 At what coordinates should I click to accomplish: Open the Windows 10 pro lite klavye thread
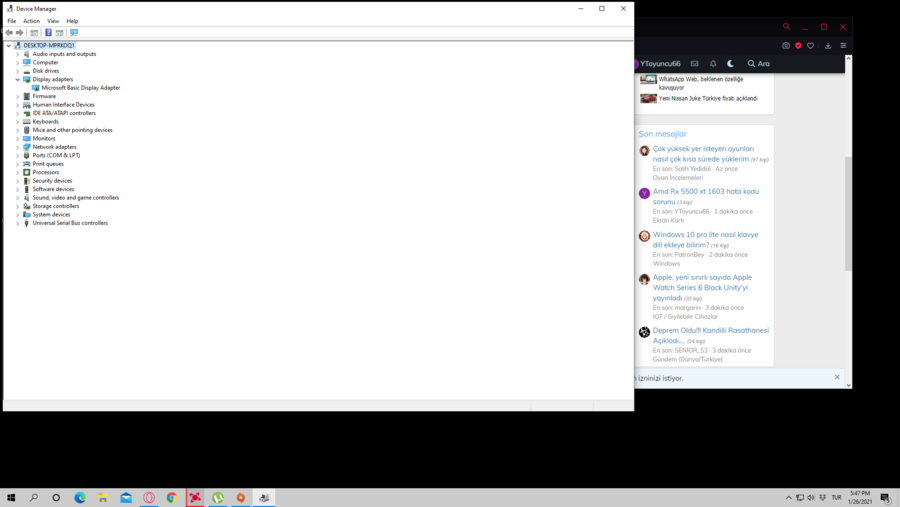[705, 239]
